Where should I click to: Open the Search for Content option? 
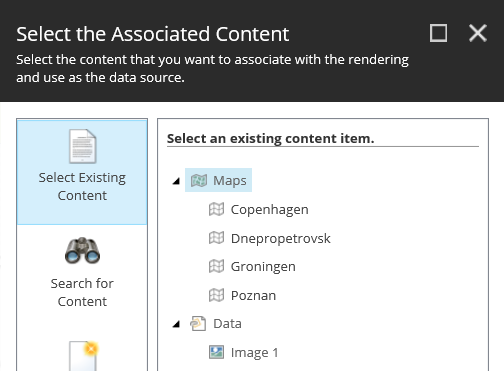click(82, 272)
